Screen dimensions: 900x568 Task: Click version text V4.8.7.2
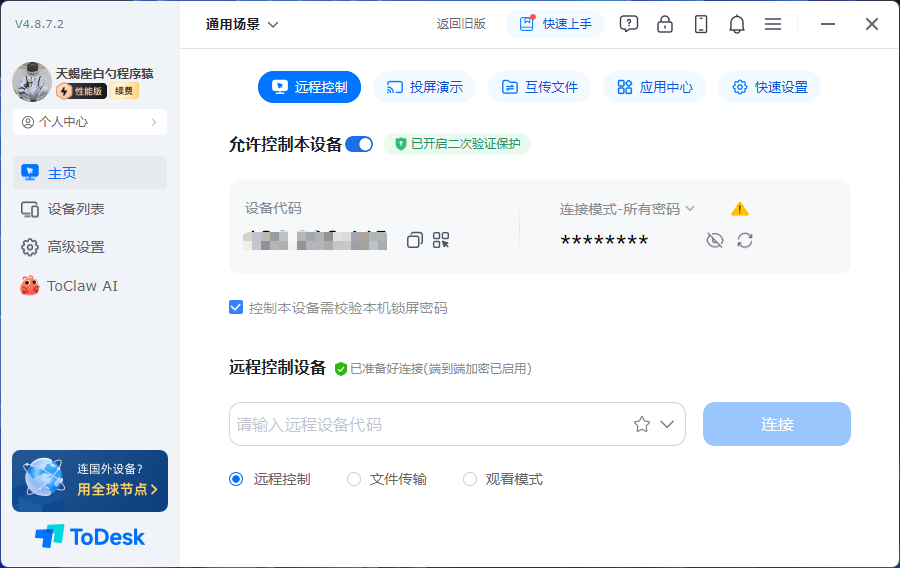pos(39,24)
